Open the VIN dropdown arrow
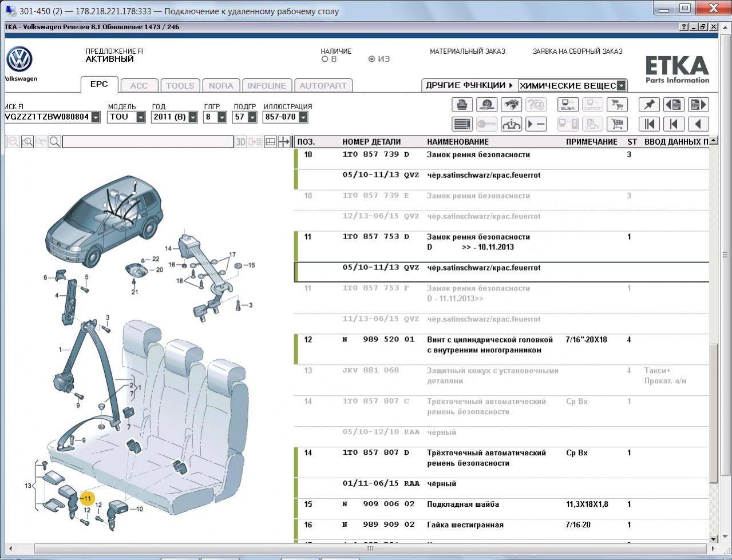The width and height of the screenshot is (732, 560). click(x=96, y=117)
